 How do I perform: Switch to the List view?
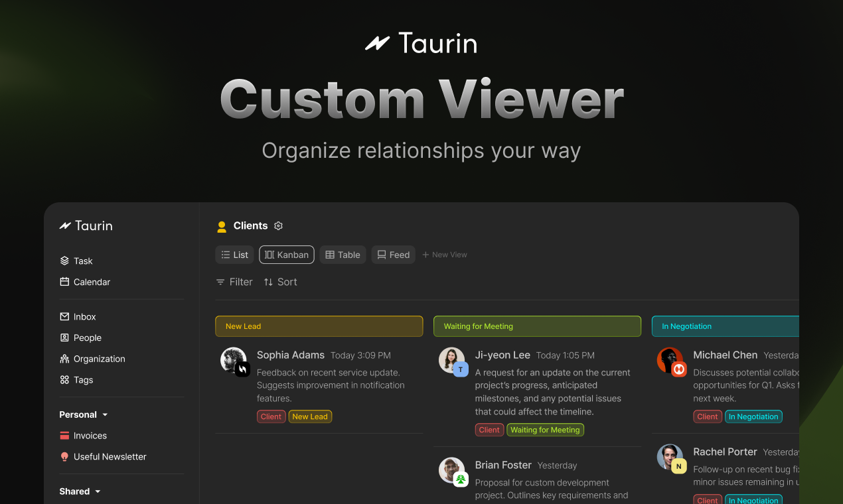234,255
